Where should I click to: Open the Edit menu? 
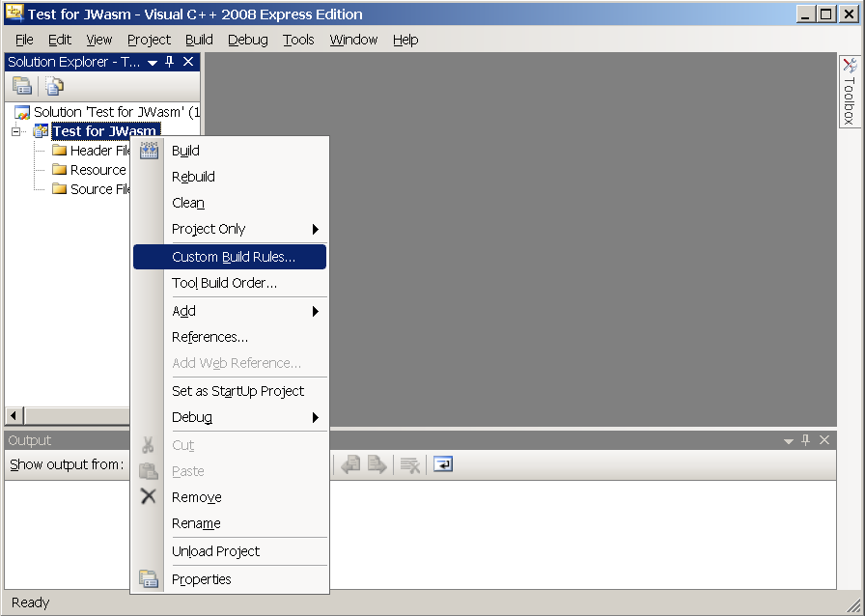point(60,40)
